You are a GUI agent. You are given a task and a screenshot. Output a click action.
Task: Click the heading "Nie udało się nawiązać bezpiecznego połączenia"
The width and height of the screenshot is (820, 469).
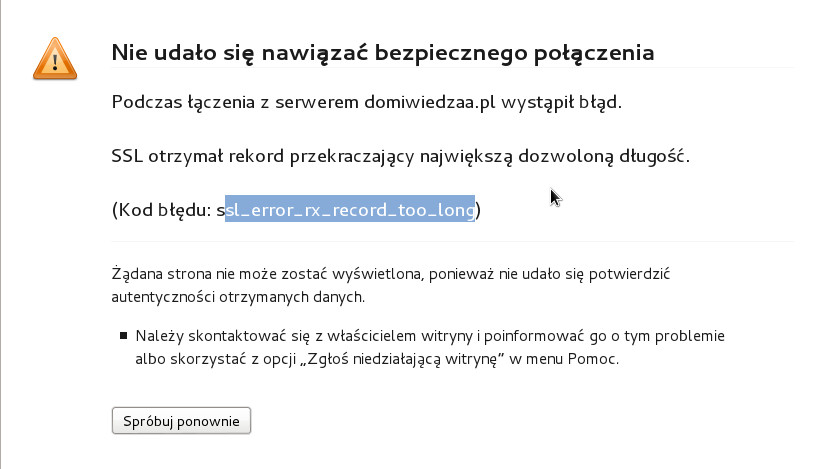tap(383, 52)
